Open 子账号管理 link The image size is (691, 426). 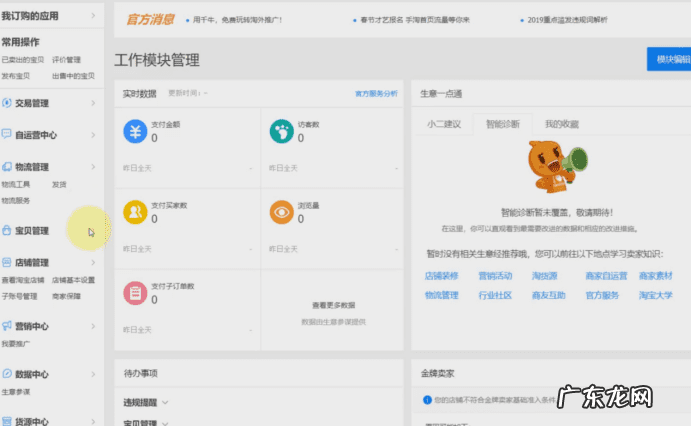pyautogui.click(x=19, y=296)
